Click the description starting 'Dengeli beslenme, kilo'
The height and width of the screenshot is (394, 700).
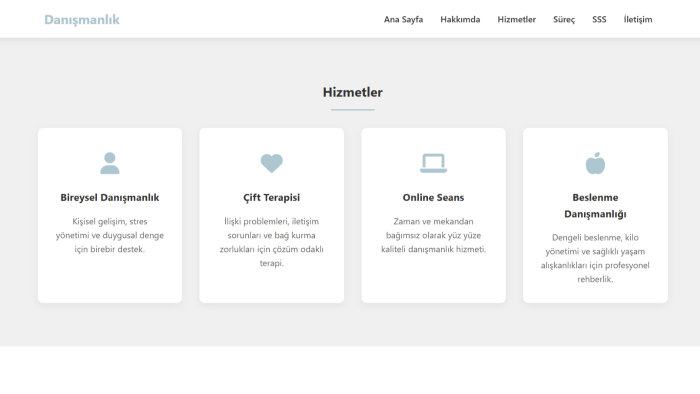(x=595, y=258)
